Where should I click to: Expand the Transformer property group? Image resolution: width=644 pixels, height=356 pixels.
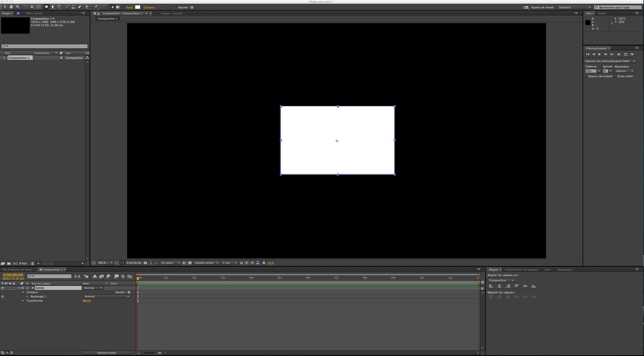[23, 301]
